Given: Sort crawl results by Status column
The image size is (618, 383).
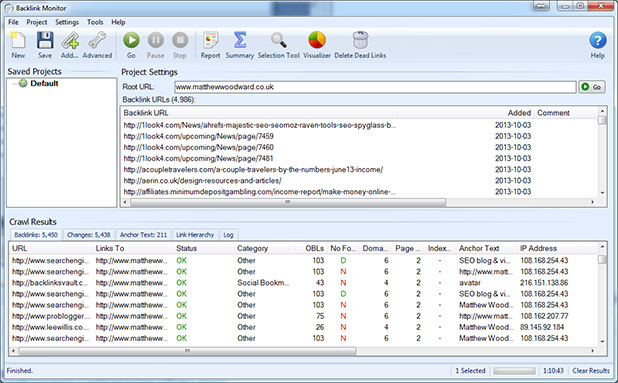Looking at the screenshot, I should pyautogui.click(x=204, y=248).
